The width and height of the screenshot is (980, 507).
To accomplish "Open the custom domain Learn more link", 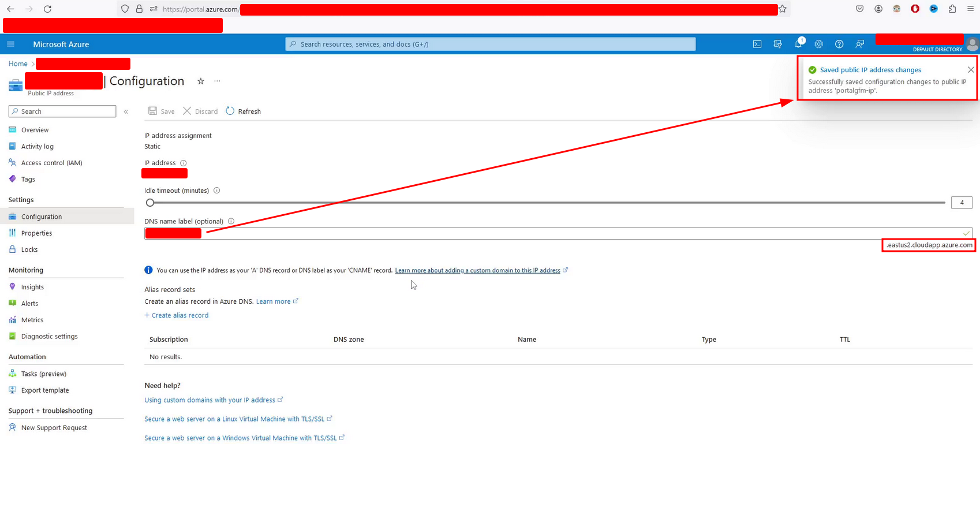I will 478,270.
